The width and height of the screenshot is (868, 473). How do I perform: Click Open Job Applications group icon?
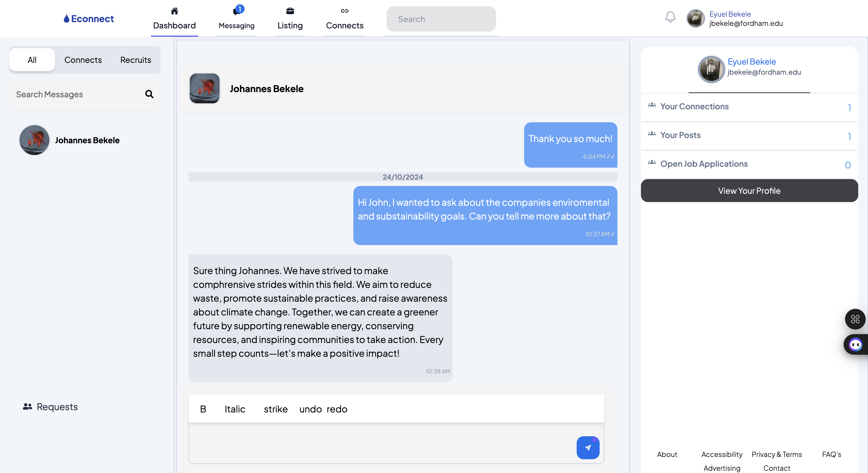click(x=652, y=162)
